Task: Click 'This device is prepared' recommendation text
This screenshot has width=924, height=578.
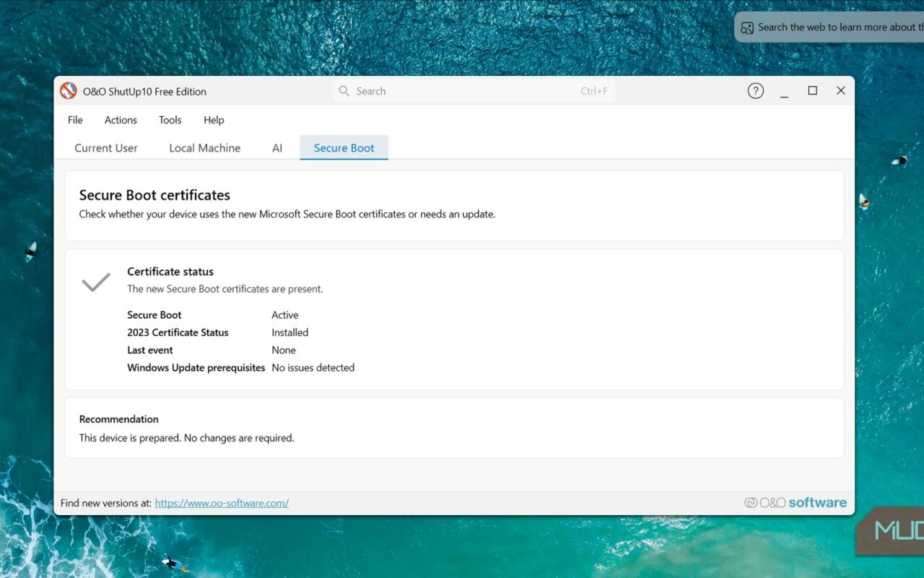Action: [186, 438]
